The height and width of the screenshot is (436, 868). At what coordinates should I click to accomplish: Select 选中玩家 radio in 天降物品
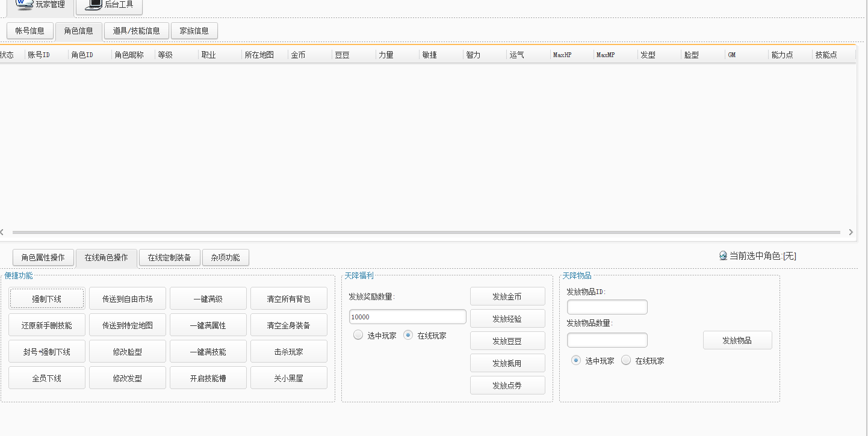[576, 360]
